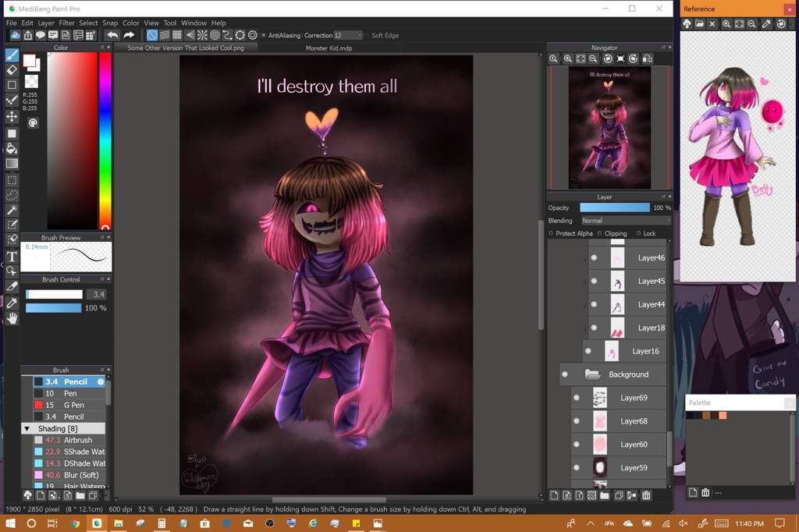Open the Blending mode dropdown
This screenshot has height=532, width=799.
[x=626, y=221]
